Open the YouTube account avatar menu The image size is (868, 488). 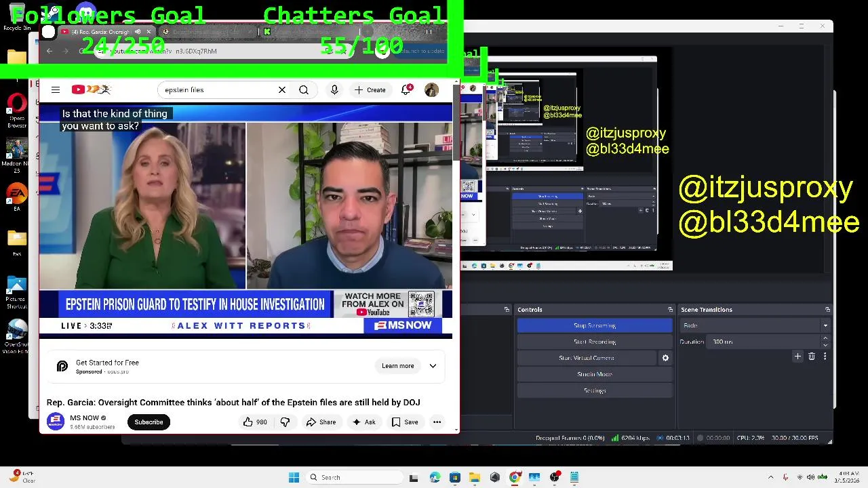point(431,89)
